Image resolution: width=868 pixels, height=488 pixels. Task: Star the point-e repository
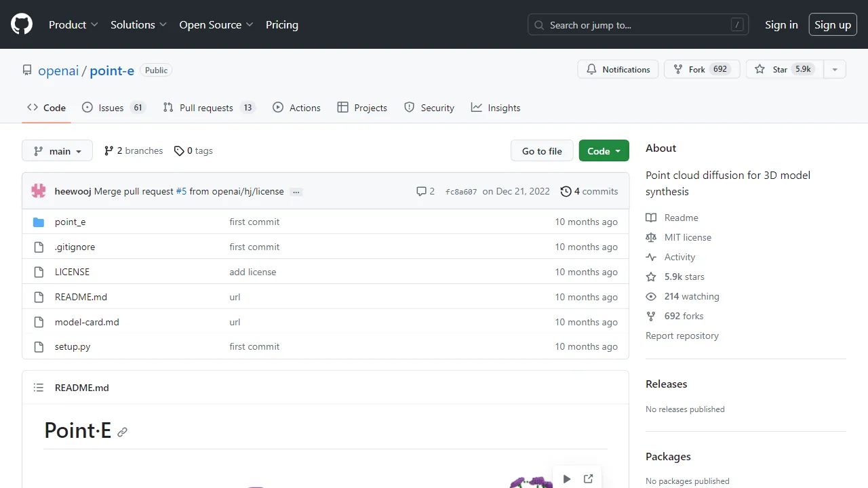(x=785, y=69)
